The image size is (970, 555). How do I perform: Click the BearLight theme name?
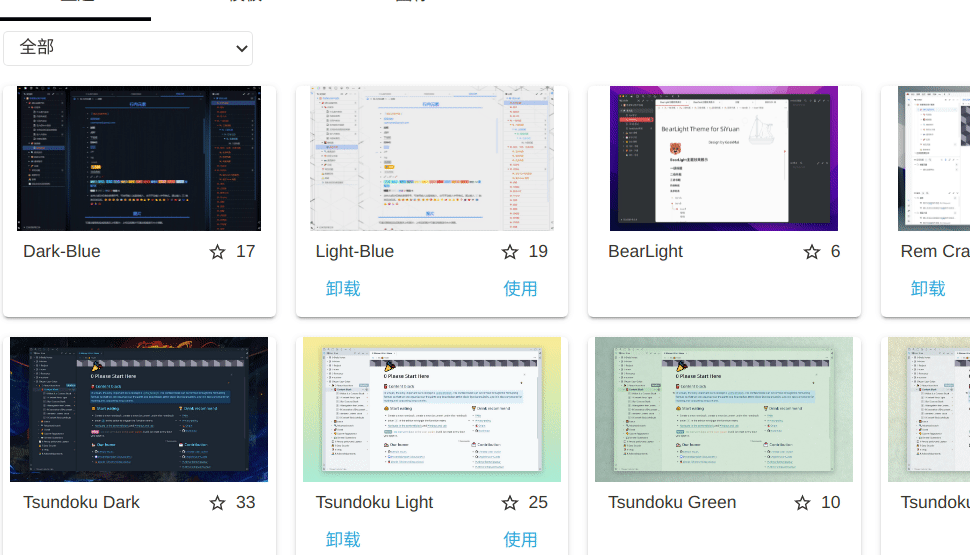tap(645, 251)
